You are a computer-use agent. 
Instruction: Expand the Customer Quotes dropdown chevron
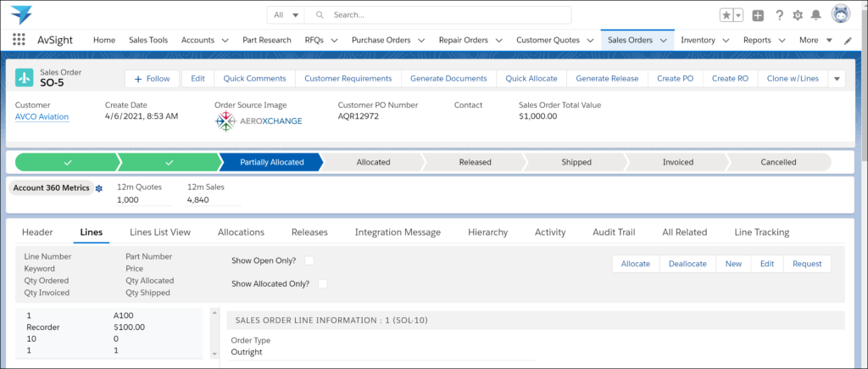(590, 41)
